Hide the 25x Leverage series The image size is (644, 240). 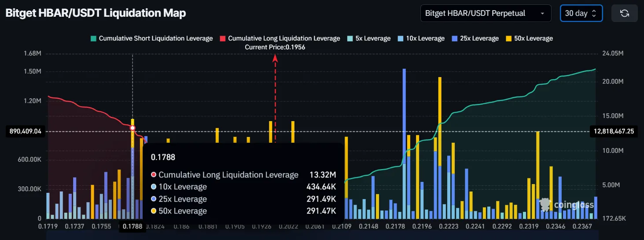click(475, 38)
